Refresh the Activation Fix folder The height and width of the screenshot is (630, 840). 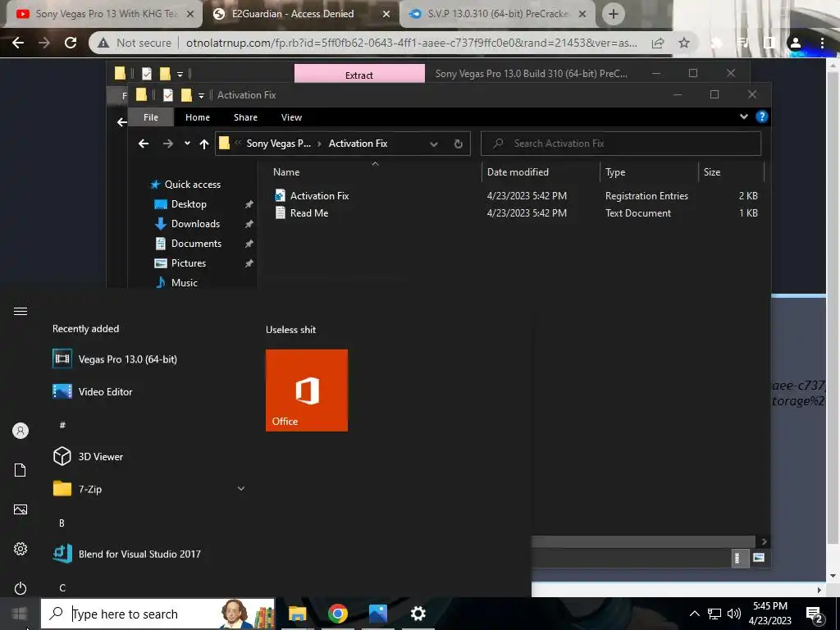click(458, 144)
